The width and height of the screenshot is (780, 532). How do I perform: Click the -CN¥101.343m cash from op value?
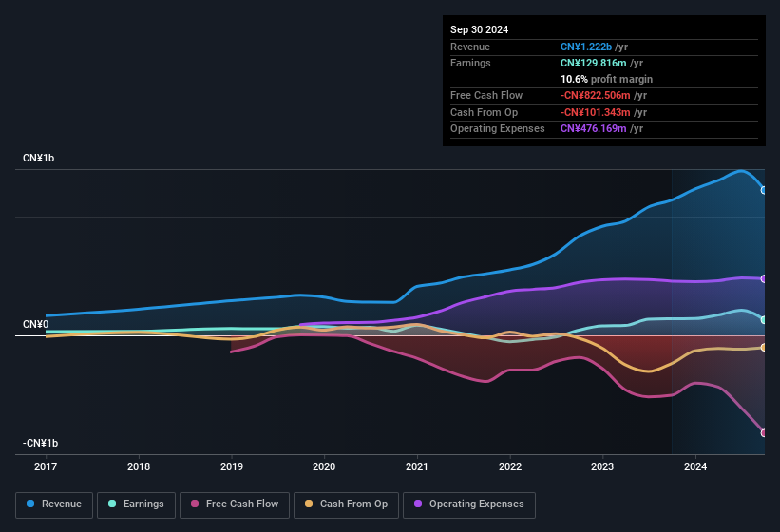pyautogui.click(x=596, y=112)
